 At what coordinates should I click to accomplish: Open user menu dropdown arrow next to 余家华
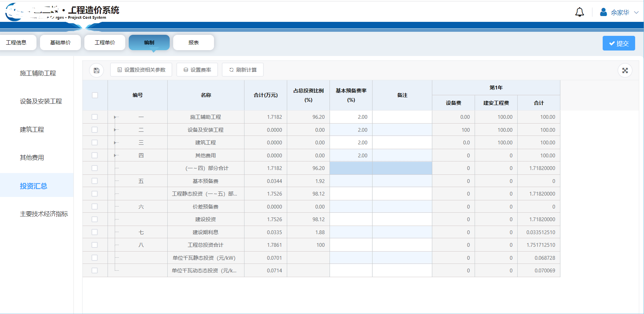[636, 12]
